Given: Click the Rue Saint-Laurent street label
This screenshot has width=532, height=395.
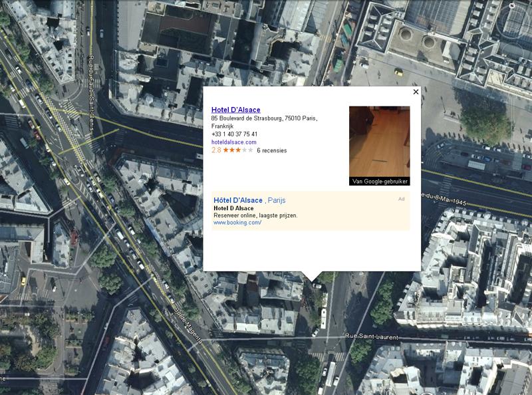Looking at the screenshot, I should [372, 336].
